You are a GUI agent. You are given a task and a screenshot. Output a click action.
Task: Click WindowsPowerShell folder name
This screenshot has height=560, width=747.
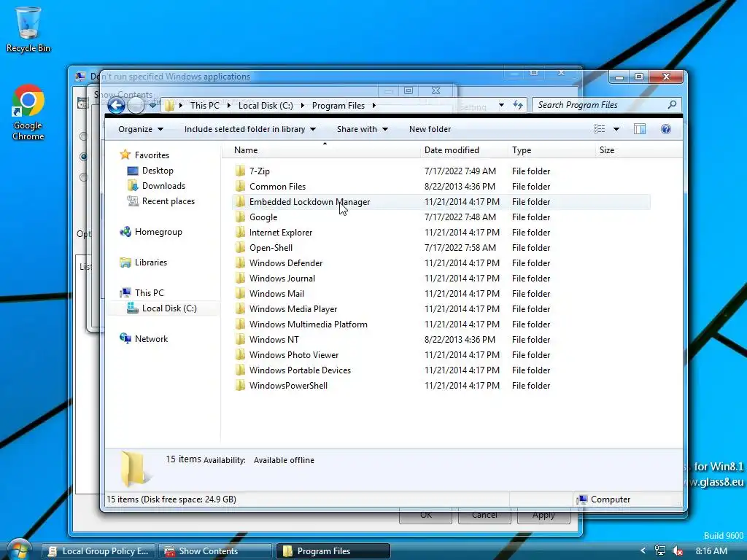tap(288, 385)
